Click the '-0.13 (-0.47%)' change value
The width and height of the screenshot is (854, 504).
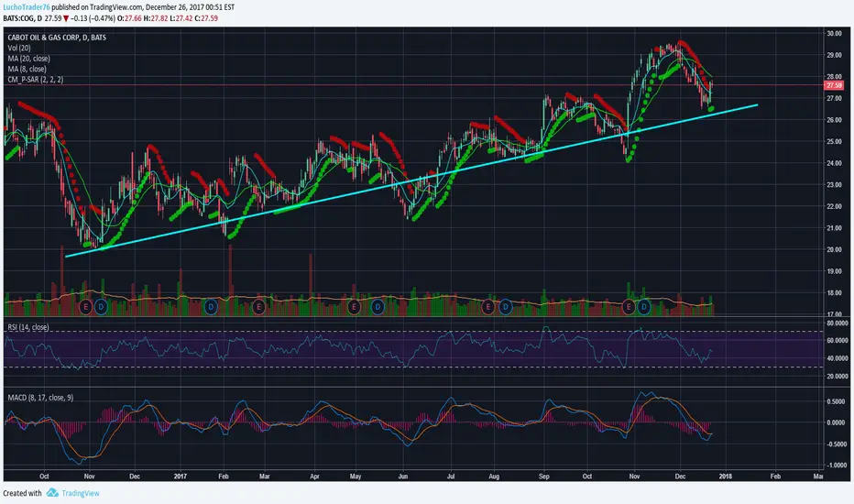point(93,18)
